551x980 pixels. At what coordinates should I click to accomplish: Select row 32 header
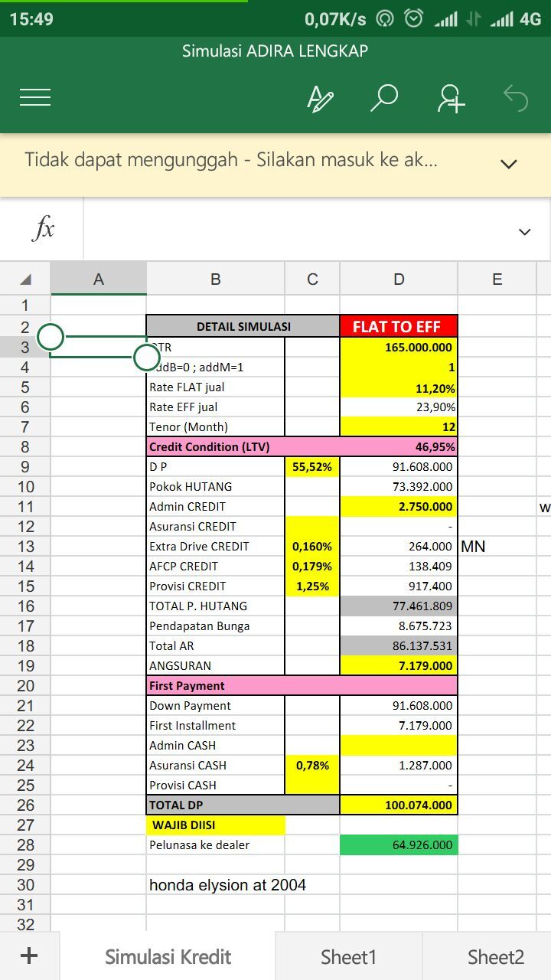click(25, 923)
